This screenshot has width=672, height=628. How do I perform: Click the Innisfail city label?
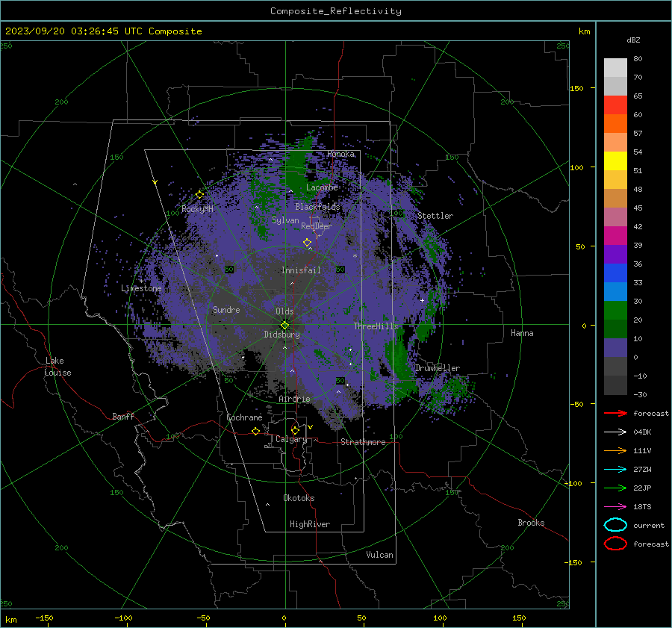tap(301, 270)
